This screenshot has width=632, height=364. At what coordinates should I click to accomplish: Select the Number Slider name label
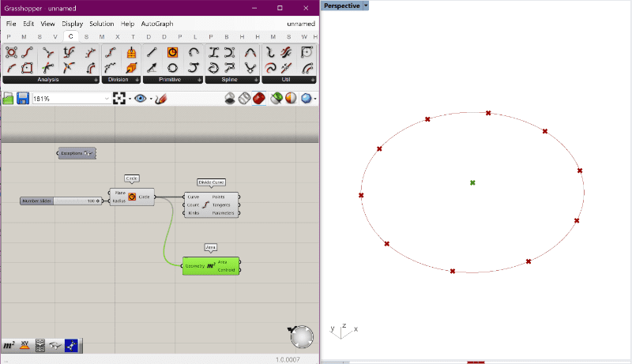coord(36,201)
